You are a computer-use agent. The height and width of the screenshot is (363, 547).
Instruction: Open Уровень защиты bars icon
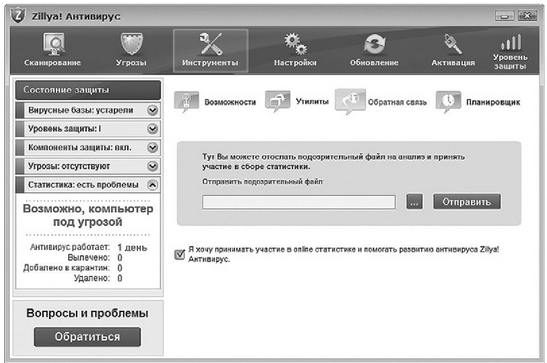511,42
